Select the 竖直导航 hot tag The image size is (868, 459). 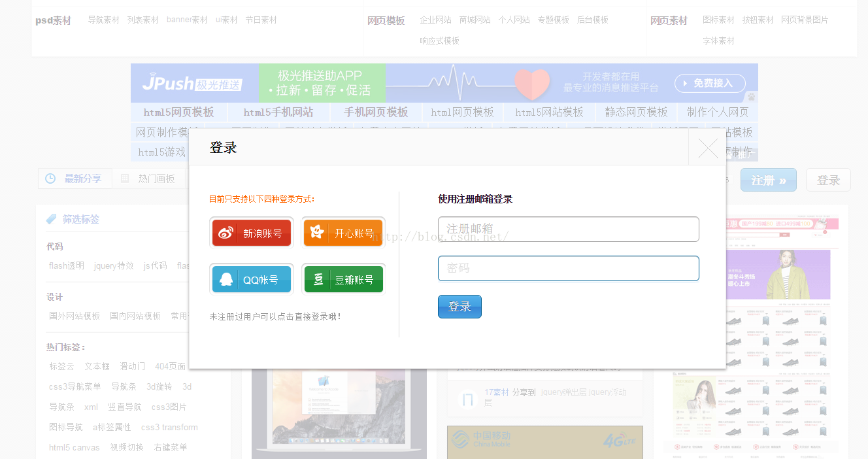[x=124, y=407]
